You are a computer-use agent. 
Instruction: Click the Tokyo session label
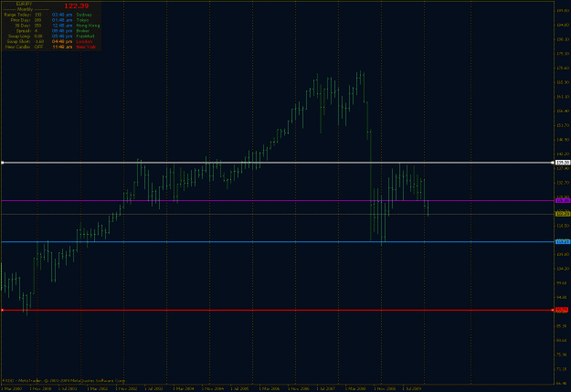point(82,20)
